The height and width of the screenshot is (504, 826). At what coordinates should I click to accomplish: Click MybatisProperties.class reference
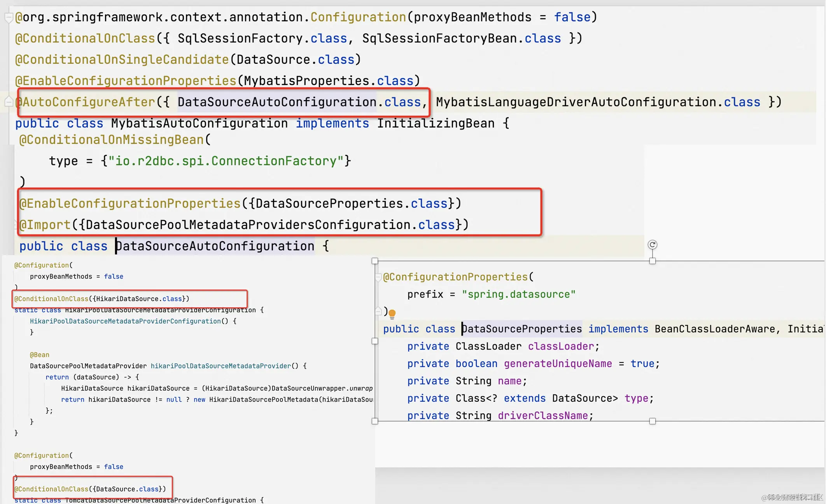click(328, 81)
